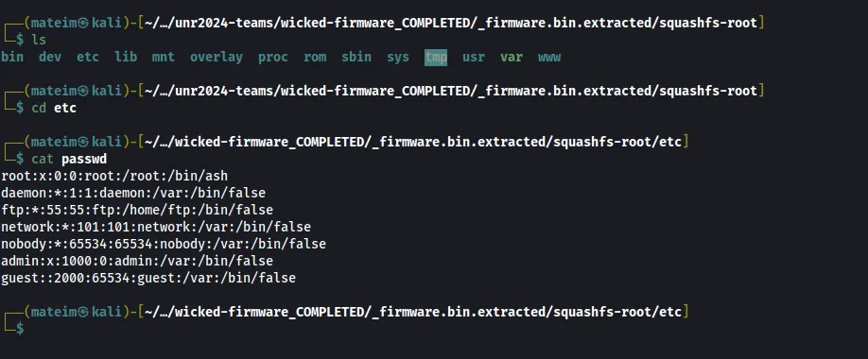Click the daemon user entry line
The height and width of the screenshot is (359, 868).
(x=133, y=193)
